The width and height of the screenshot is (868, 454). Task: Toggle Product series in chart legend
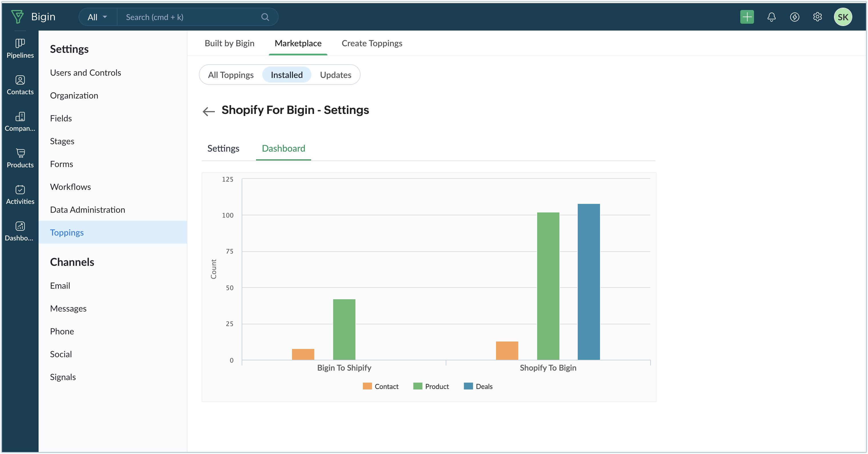[x=431, y=386]
